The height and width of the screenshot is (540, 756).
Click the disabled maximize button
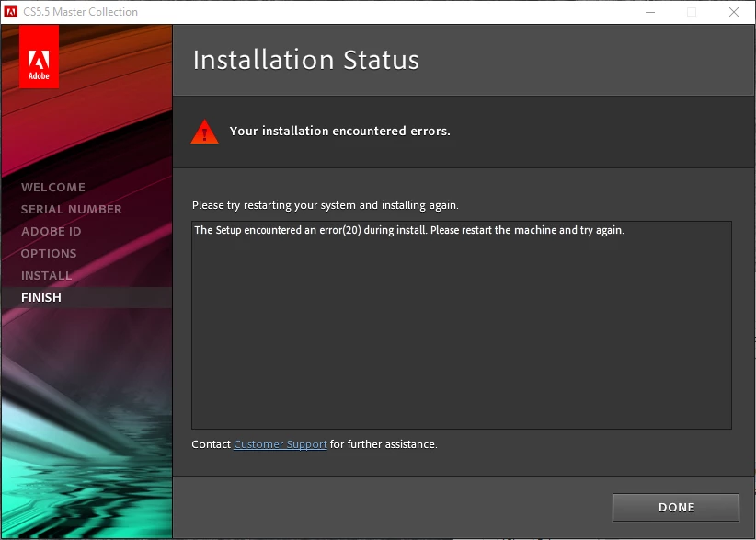click(x=692, y=12)
